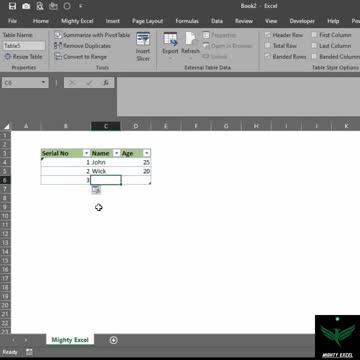Switch to the Home tab

[41, 21]
